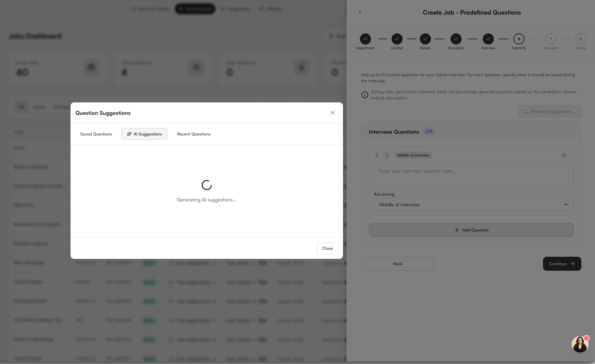The width and height of the screenshot is (595, 364).
Task: Go to completed Context step circle
Action: click(x=397, y=39)
